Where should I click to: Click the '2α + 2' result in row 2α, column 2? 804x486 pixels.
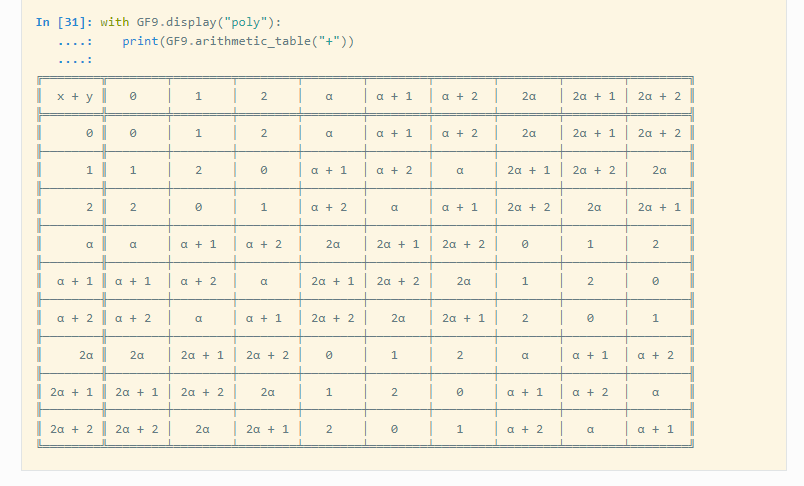click(x=267, y=355)
